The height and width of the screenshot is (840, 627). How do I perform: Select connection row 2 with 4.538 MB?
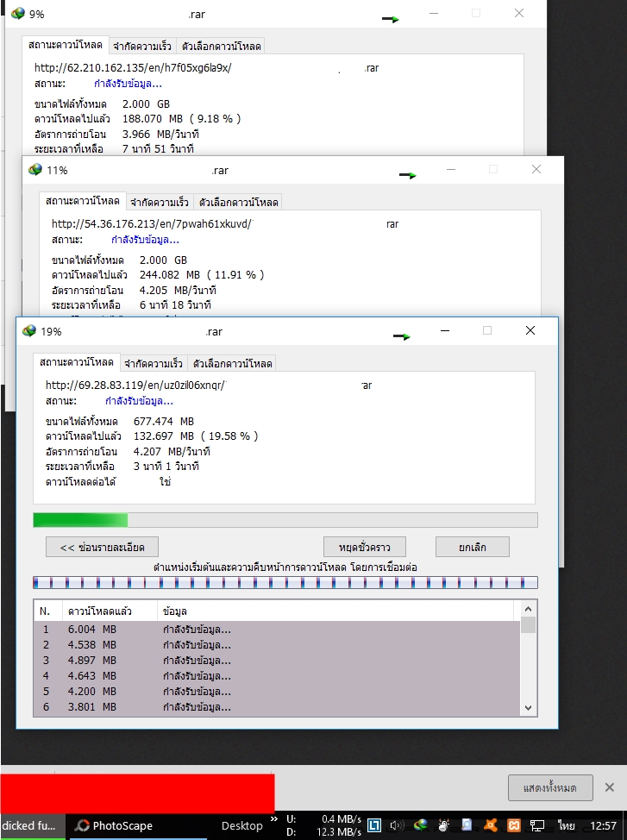(x=277, y=645)
